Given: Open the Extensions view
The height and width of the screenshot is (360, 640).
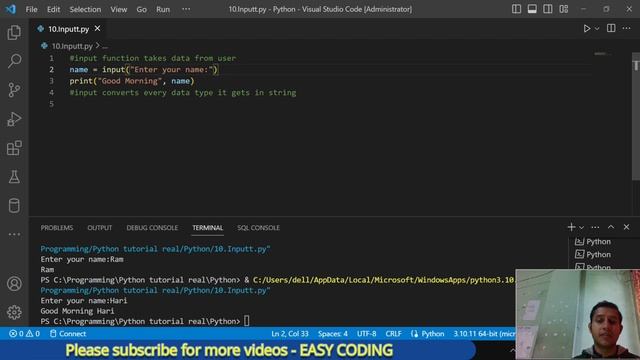Looking at the screenshot, I should [x=14, y=148].
